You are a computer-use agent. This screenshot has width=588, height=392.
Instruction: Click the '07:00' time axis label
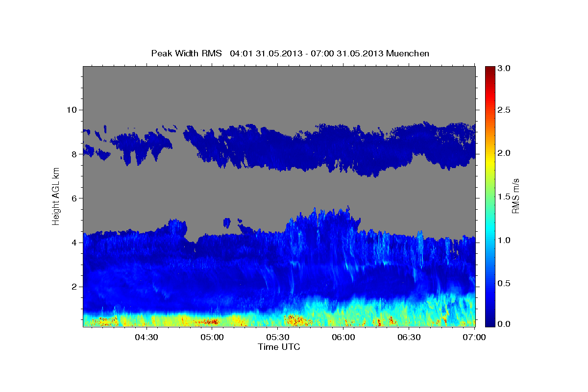(x=474, y=337)
